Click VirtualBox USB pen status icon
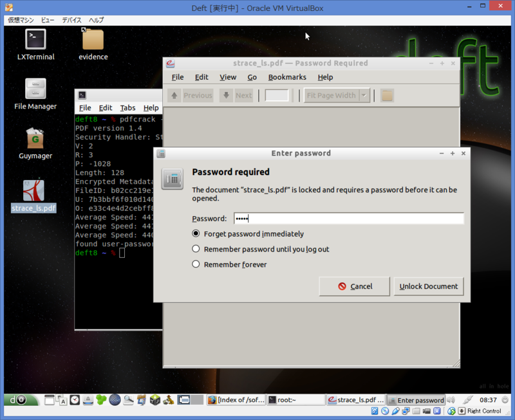The height and width of the screenshot is (420, 515). point(395,411)
